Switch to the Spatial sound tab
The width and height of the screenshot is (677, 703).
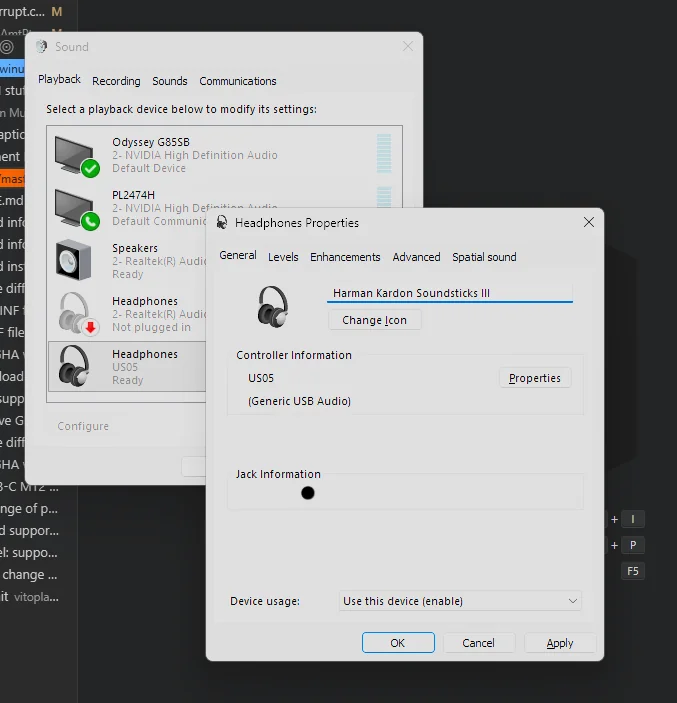[484, 257]
